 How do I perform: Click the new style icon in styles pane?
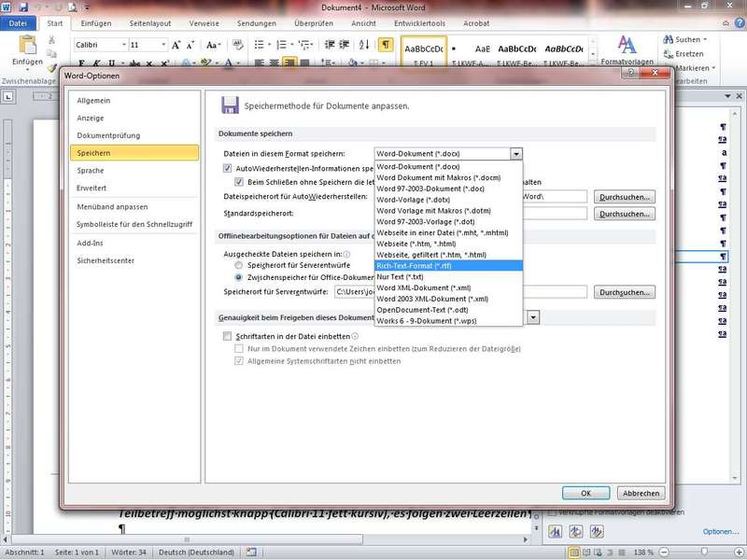555,532
